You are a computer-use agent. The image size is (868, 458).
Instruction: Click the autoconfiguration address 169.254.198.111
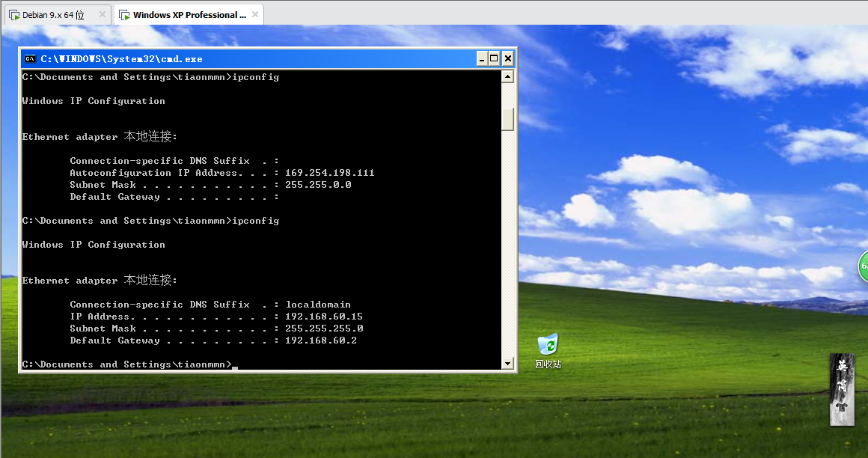coord(330,173)
